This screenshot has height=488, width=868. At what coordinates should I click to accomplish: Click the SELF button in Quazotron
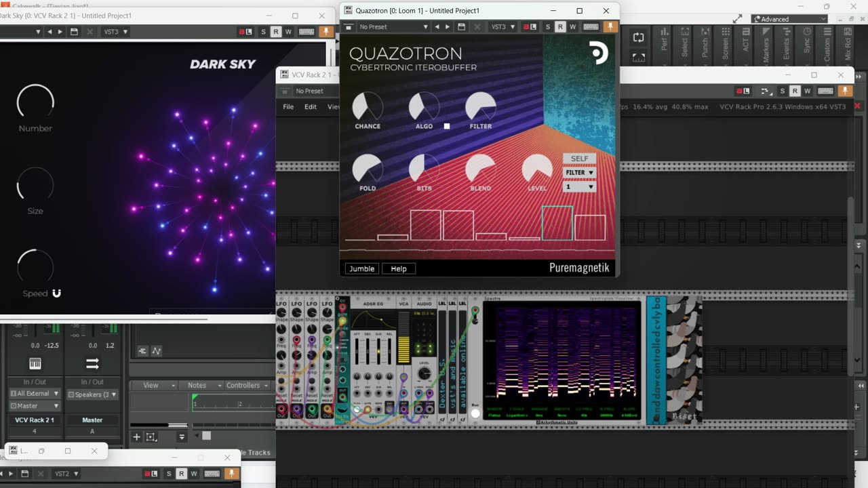tap(580, 159)
